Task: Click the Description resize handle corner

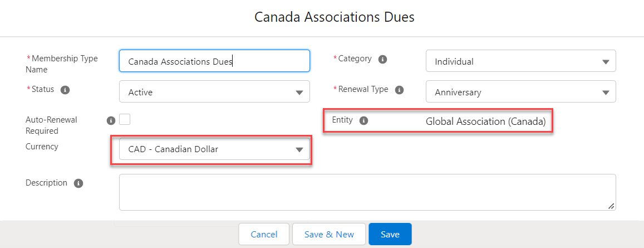Action: tap(611, 206)
